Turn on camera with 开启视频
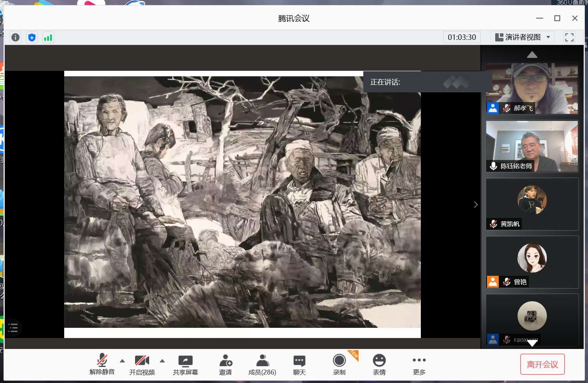This screenshot has height=383, width=588. 142,365
